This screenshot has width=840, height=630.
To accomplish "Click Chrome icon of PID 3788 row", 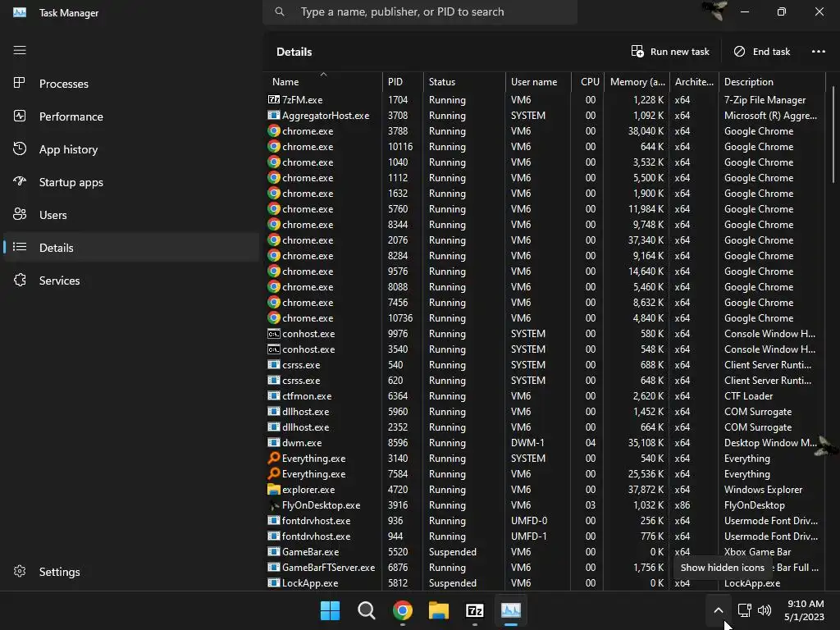I will point(274,130).
